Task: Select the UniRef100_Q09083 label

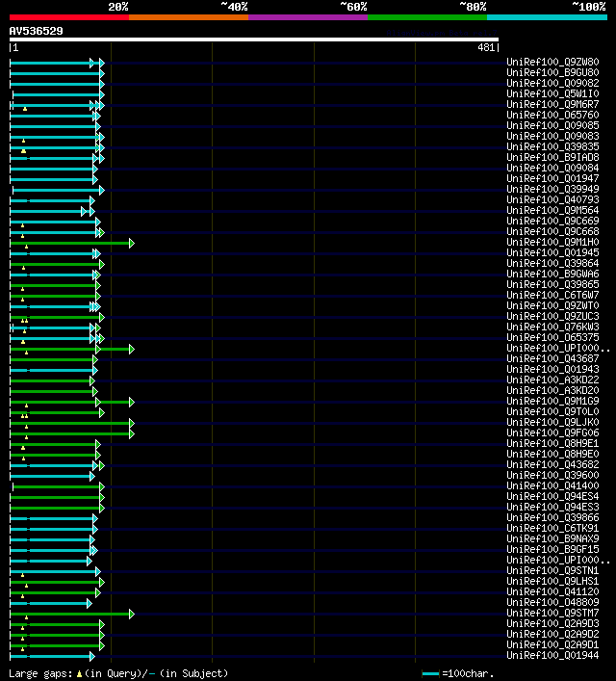Action: coord(552,136)
